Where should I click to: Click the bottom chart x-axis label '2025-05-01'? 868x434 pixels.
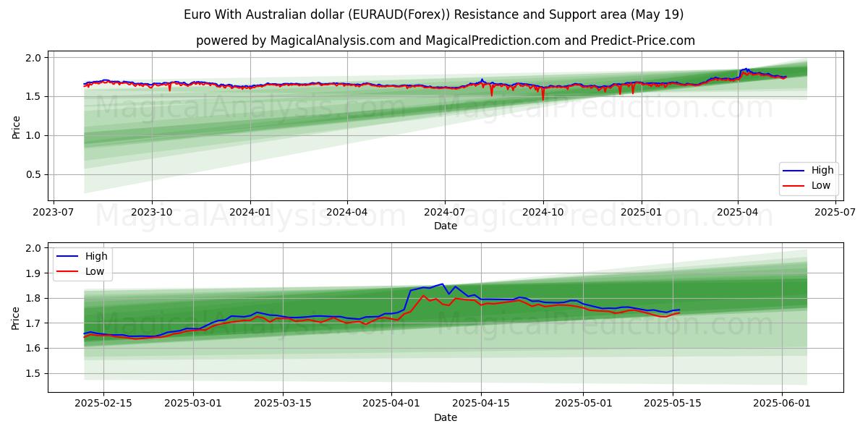click(x=584, y=404)
